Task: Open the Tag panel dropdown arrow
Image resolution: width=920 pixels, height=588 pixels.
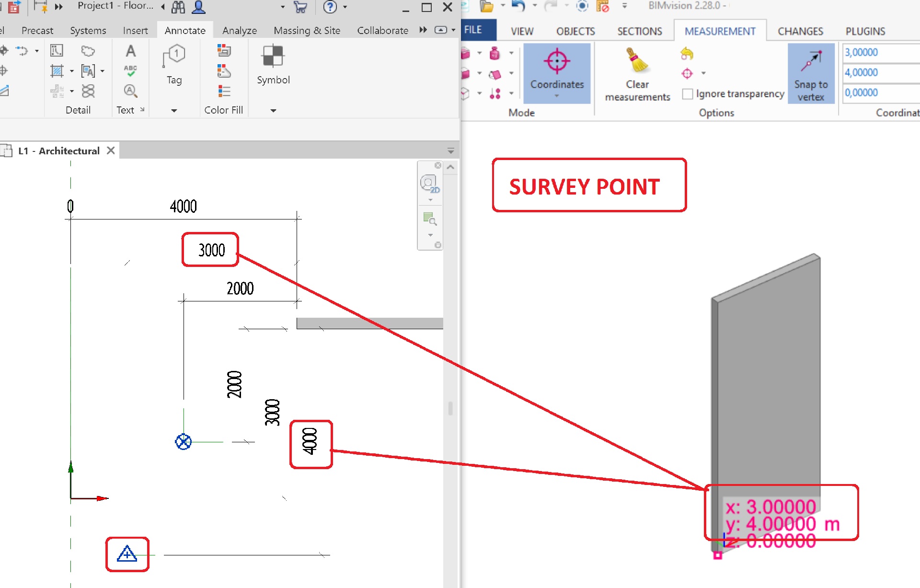Action: pos(174,110)
